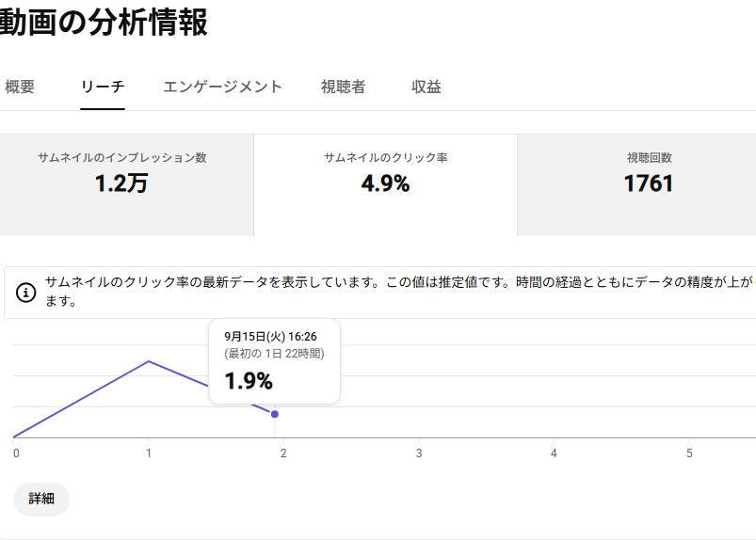Click axis label 3 on the chart
The height and width of the screenshot is (540, 756).
[x=419, y=453]
